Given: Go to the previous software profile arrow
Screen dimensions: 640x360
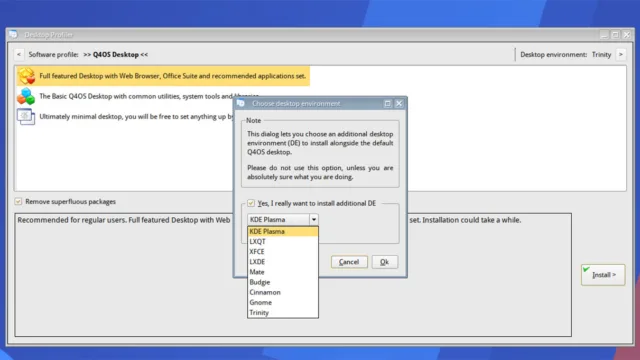Looking at the screenshot, I should (x=19, y=54).
